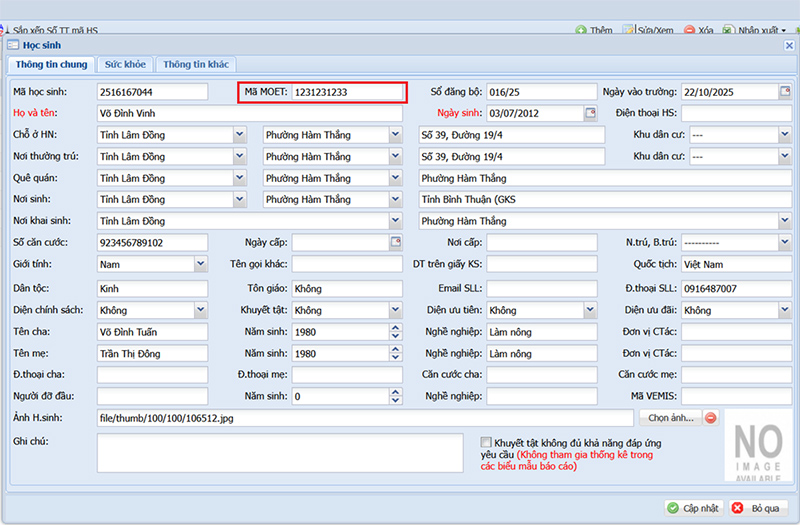800x525 pixels.
Task: Expand the Nơi sinh ward dropdown
Action: (x=395, y=199)
